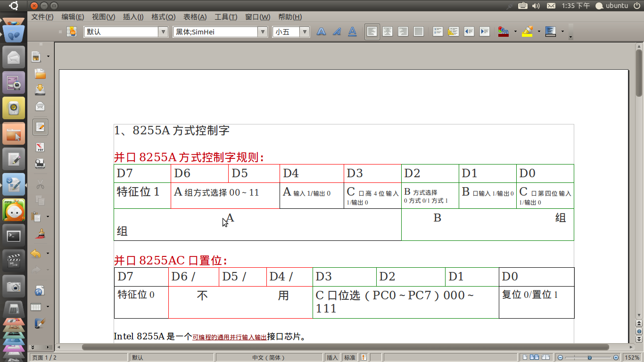Click the Export as PDF icon
This screenshot has width=644, height=362.
click(40, 147)
